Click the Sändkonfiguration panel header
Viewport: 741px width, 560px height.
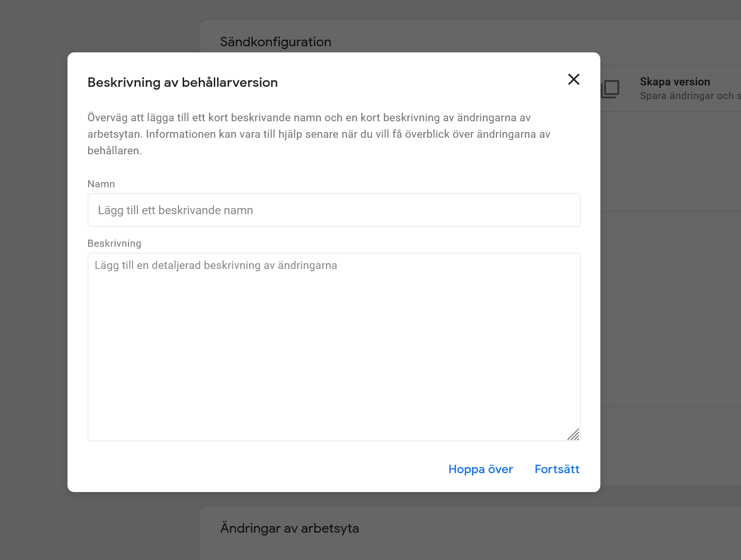(275, 42)
